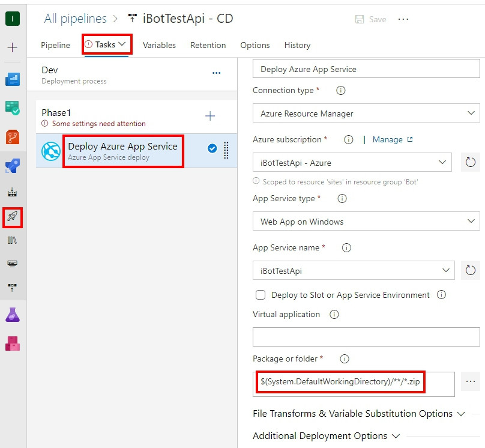Image resolution: width=485 pixels, height=448 pixels.
Task: Show Connection type info tooltip
Action: [340, 90]
